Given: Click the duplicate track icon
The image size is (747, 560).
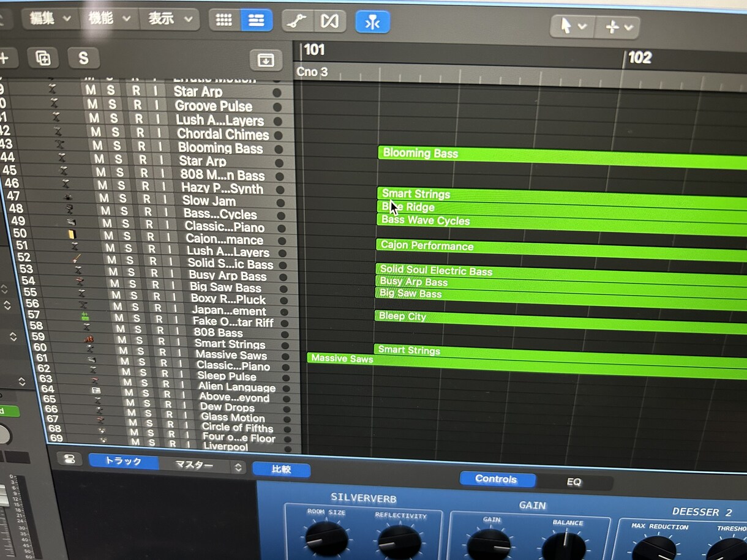Looking at the screenshot, I should click(x=43, y=58).
